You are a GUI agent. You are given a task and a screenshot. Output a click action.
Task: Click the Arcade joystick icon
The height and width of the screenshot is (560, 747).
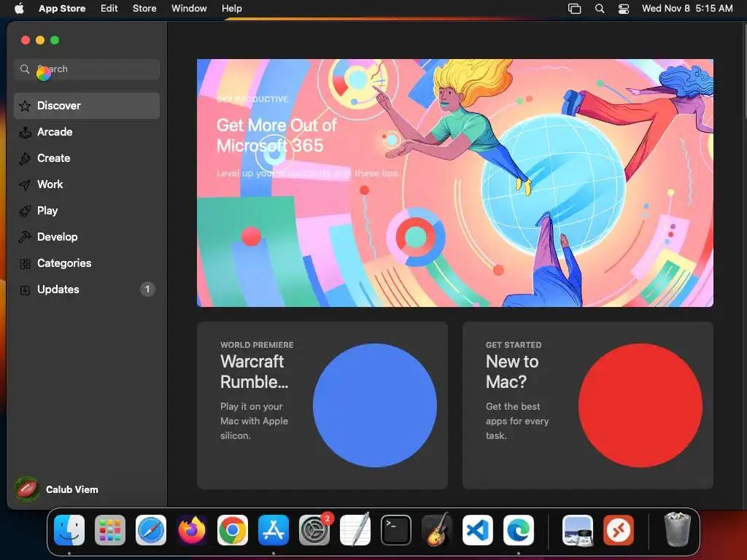[x=25, y=132]
